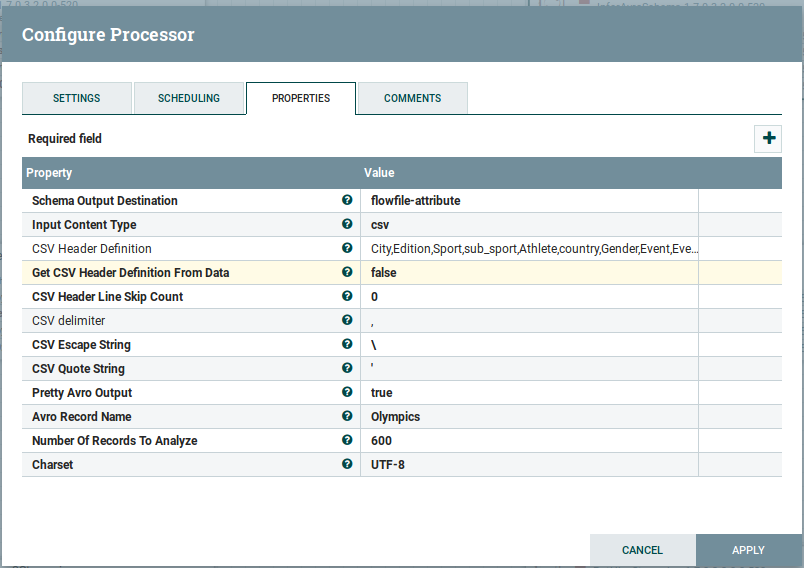Open help for Number Of Records To Analyze
Image resolution: width=804 pixels, height=568 pixels.
click(347, 440)
